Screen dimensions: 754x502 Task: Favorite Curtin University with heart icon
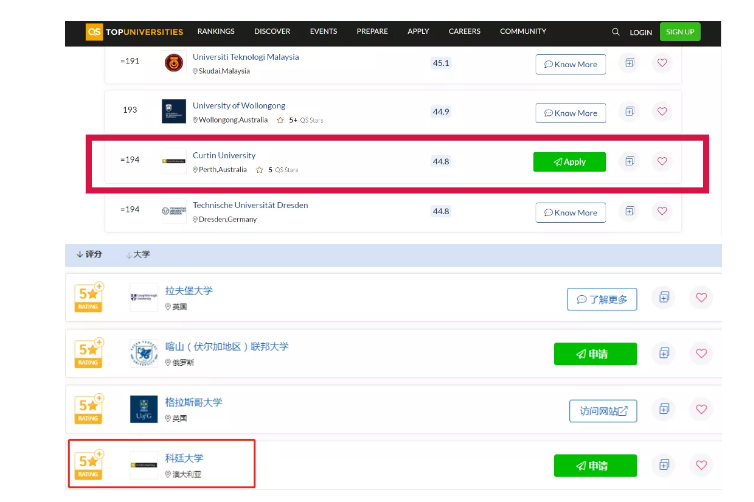(662, 161)
